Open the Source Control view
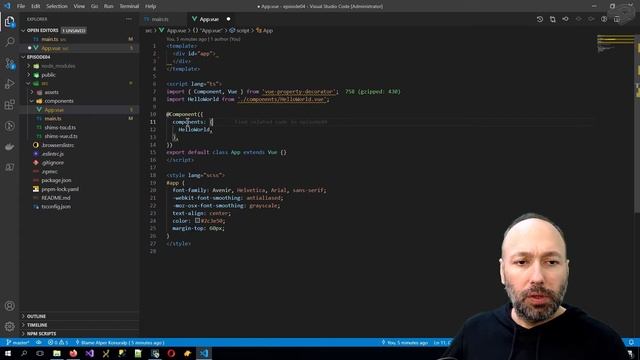The image size is (640, 360). 9,63
